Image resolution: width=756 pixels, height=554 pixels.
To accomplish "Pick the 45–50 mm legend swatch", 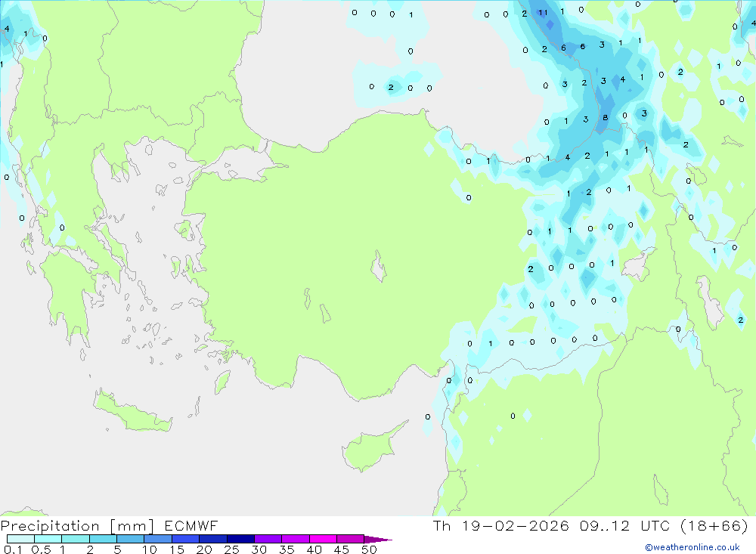I will tap(350, 539).
